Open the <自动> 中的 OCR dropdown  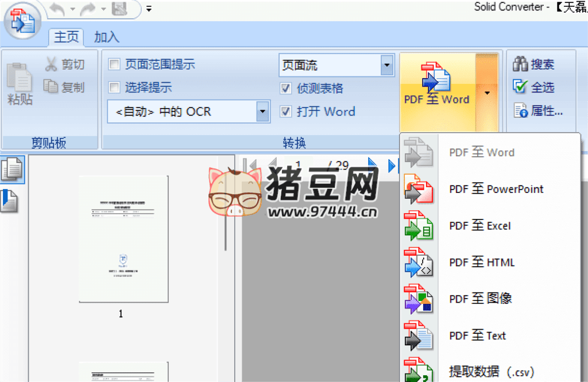click(x=262, y=111)
